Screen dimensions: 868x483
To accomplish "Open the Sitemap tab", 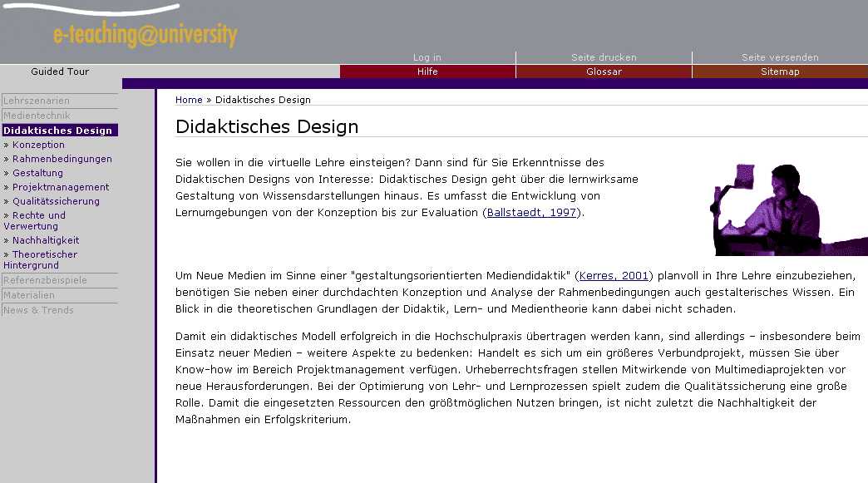I will [780, 71].
